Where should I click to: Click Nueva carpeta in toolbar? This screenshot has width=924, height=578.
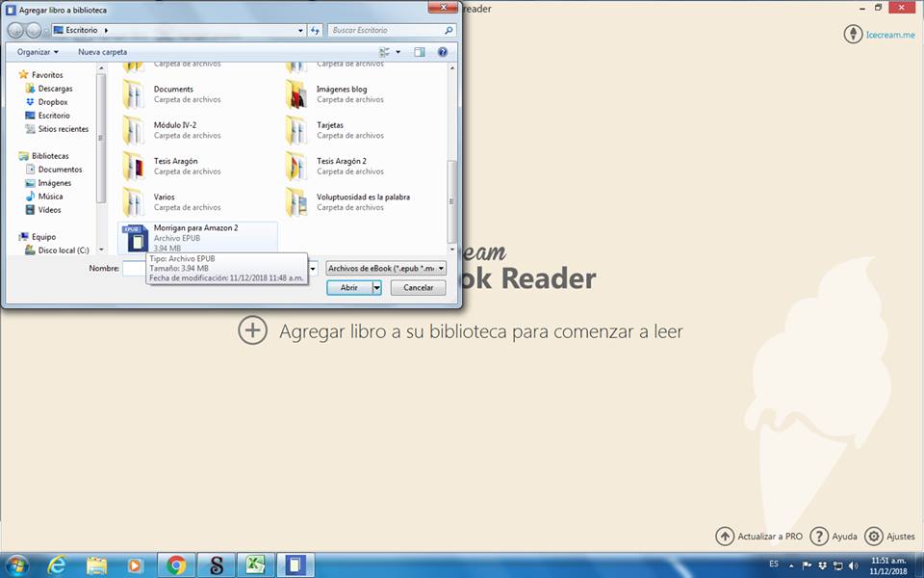102,52
